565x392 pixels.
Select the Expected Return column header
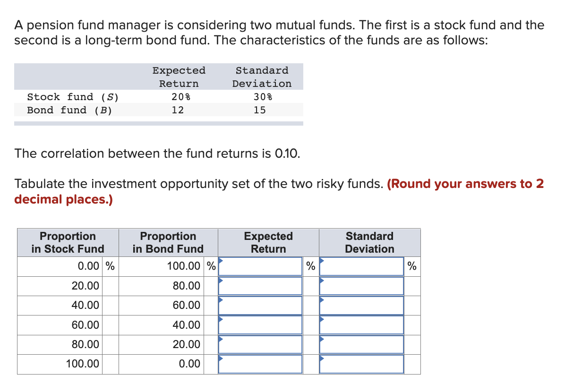pos(268,242)
